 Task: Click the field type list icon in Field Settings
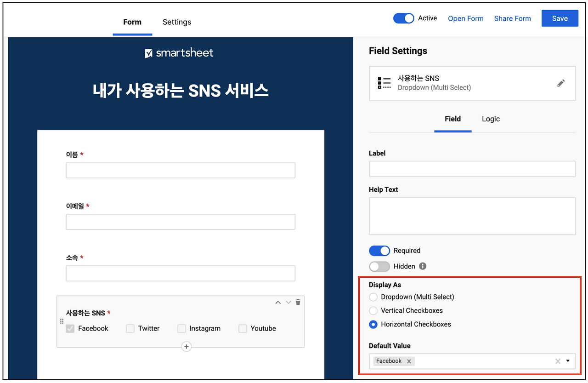(384, 83)
